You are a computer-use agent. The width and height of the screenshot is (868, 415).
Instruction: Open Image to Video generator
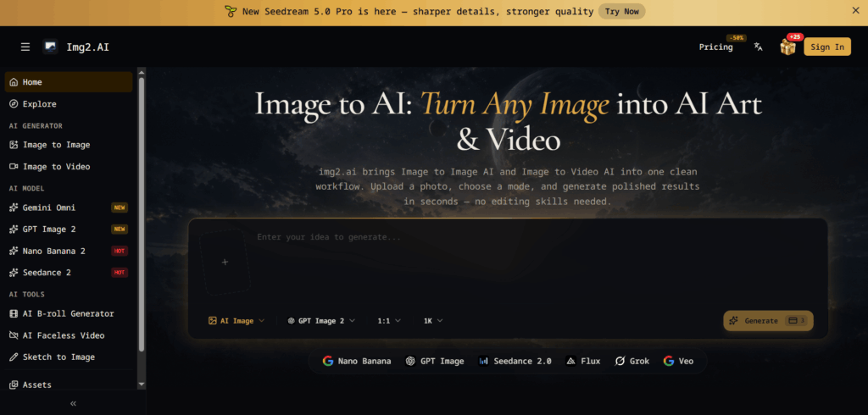click(x=69, y=167)
